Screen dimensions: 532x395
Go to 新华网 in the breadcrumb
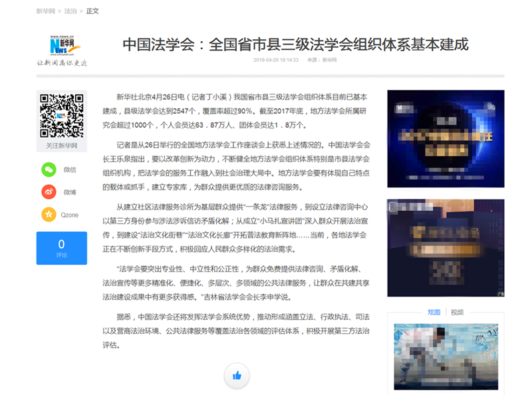[46, 11]
